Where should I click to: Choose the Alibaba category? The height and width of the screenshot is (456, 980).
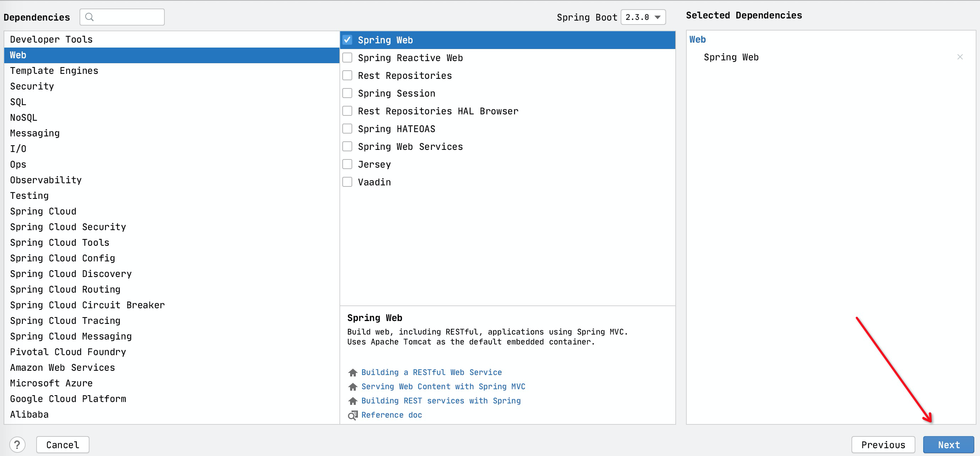pos(171,414)
